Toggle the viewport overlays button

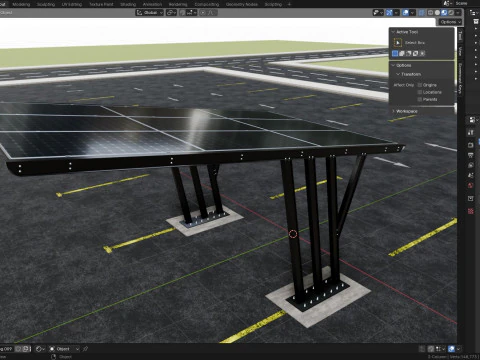pyautogui.click(x=405, y=13)
